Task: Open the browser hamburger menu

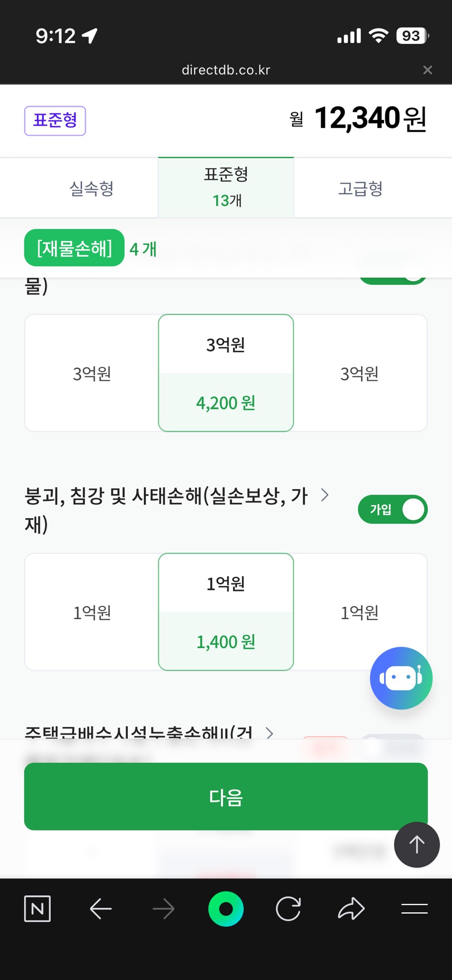Action: tap(414, 909)
